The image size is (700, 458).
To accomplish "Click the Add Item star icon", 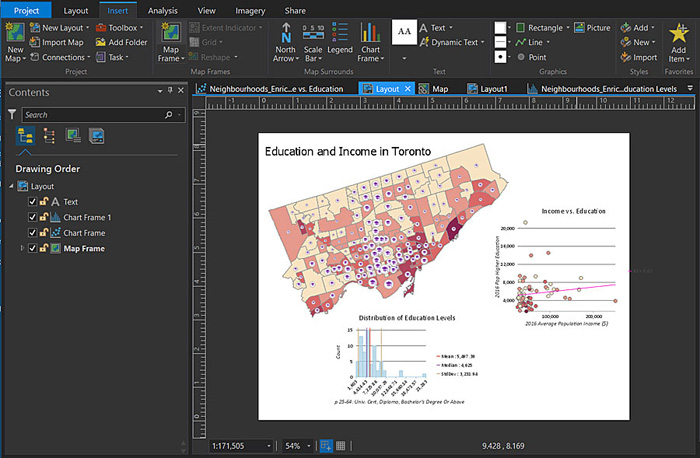I will coord(677,32).
